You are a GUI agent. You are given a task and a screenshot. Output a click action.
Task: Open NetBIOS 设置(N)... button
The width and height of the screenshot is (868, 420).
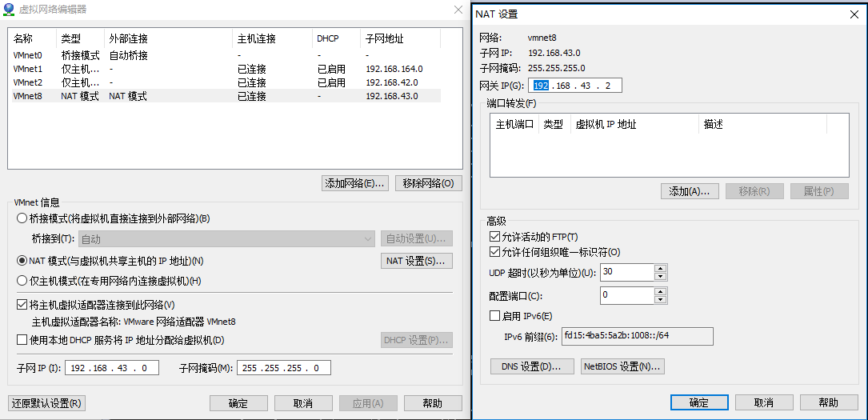622,366
